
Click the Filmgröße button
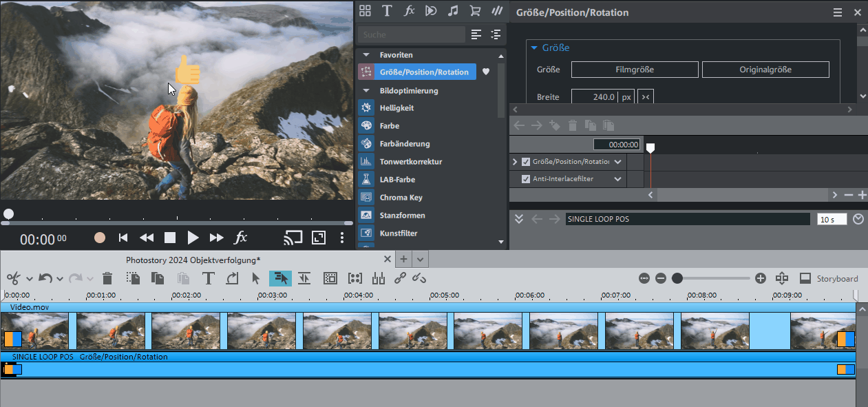click(634, 70)
